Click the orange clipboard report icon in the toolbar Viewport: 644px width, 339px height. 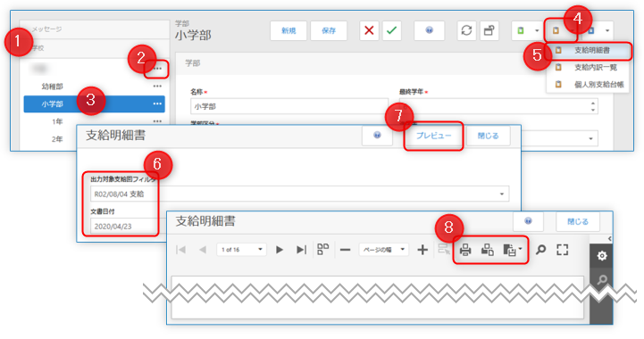pyautogui.click(x=556, y=31)
